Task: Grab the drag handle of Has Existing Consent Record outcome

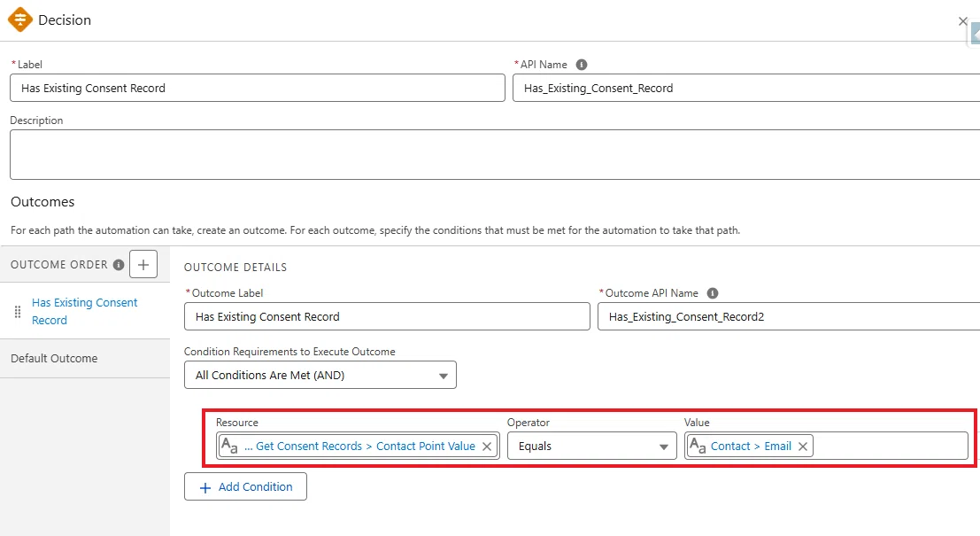Action: click(18, 312)
